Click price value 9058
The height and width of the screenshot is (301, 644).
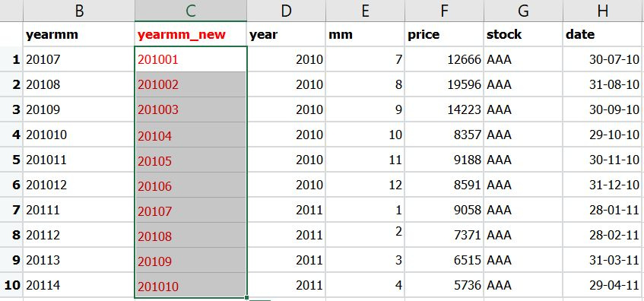point(444,210)
